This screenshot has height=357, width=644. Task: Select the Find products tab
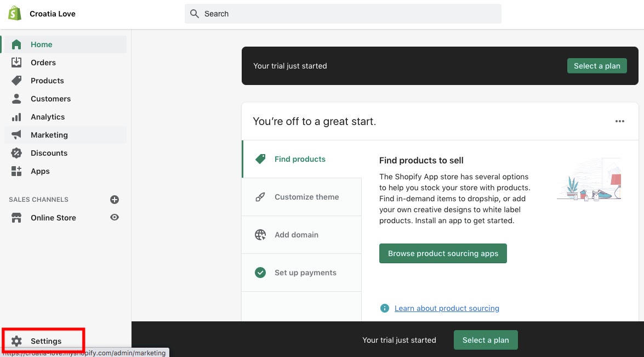pyautogui.click(x=302, y=159)
